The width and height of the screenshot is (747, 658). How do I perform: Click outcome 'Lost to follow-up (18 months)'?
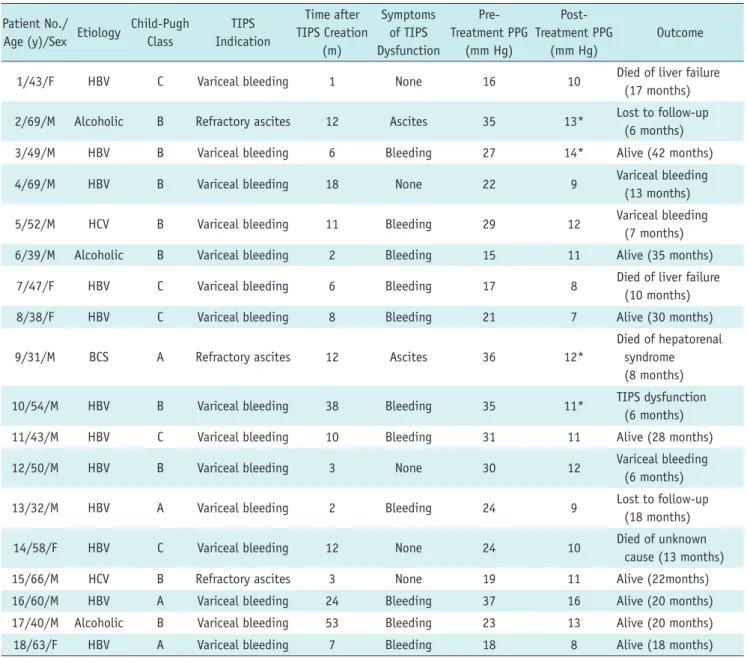[x=662, y=508]
